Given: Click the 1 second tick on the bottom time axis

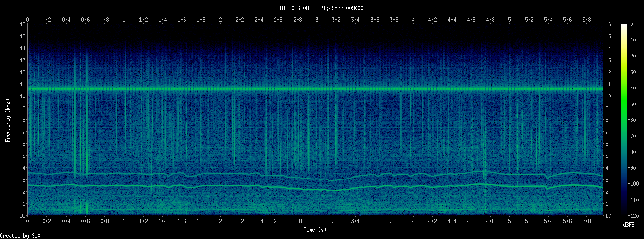Looking at the screenshot, I should click(124, 222).
